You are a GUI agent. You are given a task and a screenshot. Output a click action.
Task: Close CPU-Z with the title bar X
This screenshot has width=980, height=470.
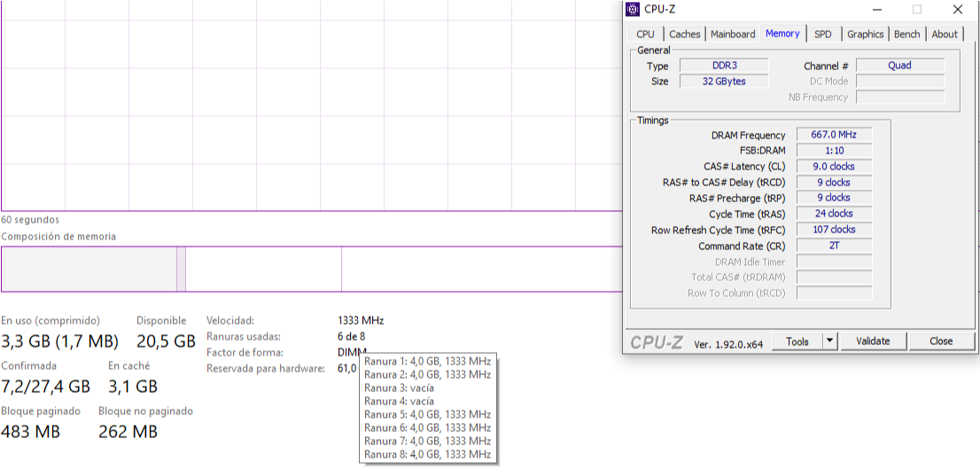(x=958, y=10)
